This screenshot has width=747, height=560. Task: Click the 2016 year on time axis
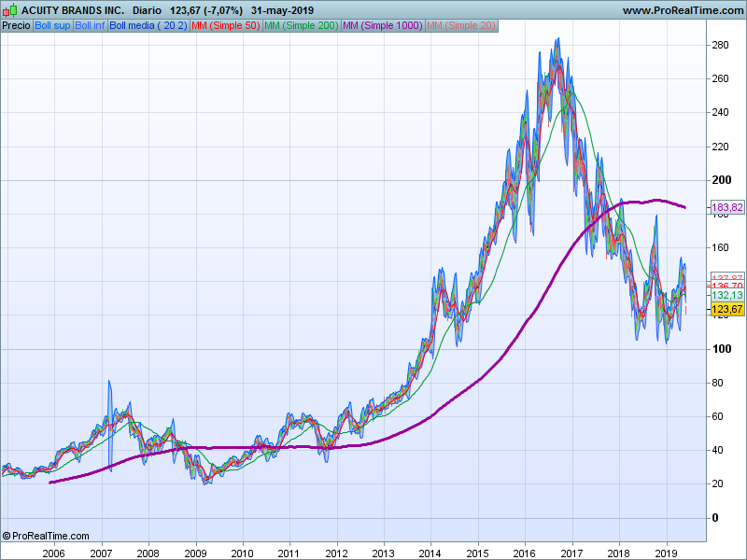525,553
